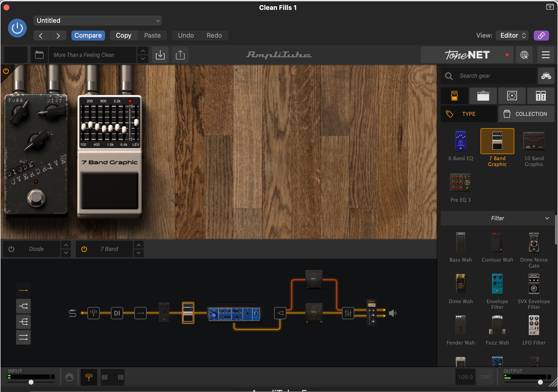This screenshot has height=392, width=558.
Task: Toggle the tuner button in bottom bar
Action: (89, 377)
